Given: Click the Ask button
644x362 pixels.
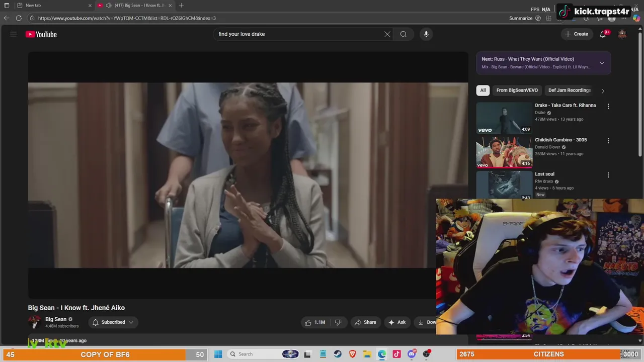Looking at the screenshot, I should (396, 322).
